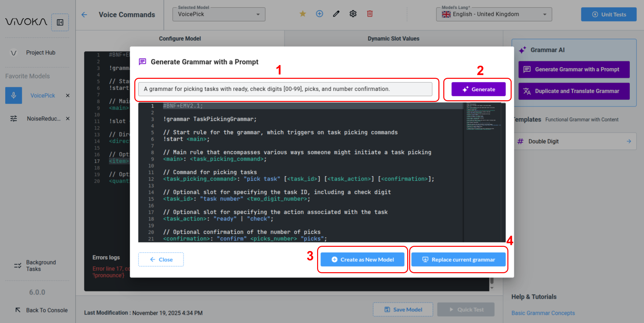Image resolution: width=644 pixels, height=323 pixels.
Task: Click the grammar prompt text field
Action: 285,89
